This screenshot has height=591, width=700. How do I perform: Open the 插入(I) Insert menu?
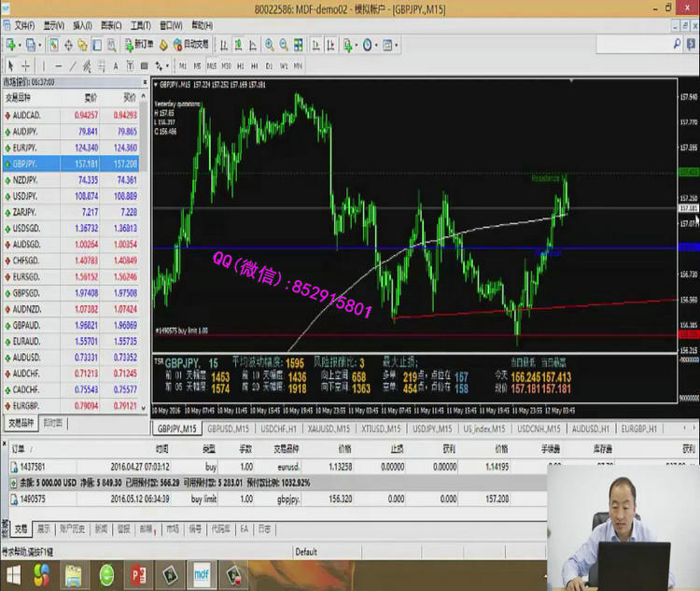(x=82, y=25)
